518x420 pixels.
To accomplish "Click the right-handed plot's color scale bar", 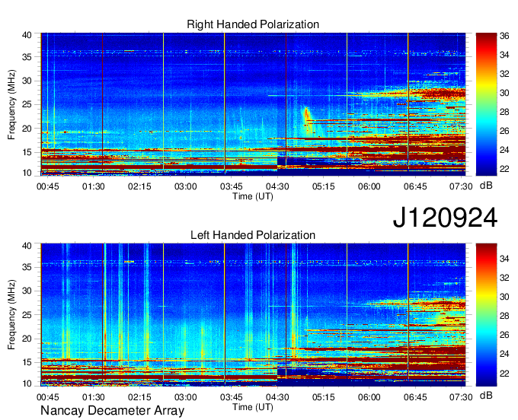I will tap(486, 104).
